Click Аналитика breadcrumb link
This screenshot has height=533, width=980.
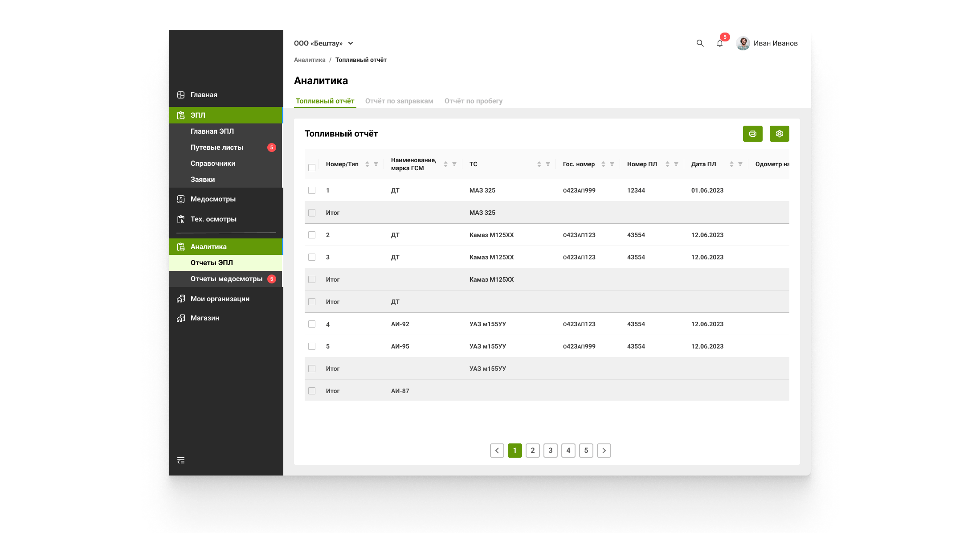(310, 60)
